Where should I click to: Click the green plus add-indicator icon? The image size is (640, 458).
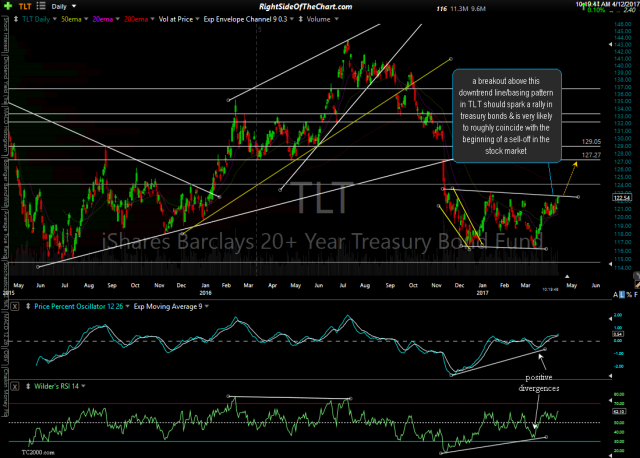tap(8, 6)
